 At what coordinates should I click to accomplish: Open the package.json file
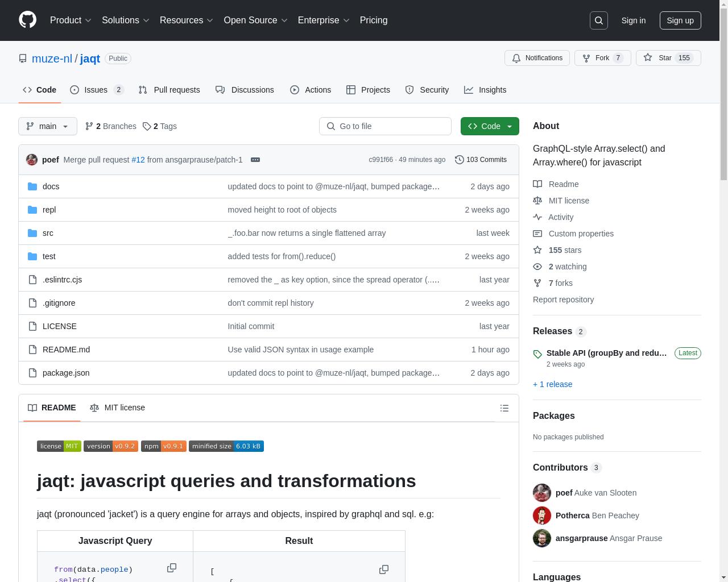[x=66, y=373]
